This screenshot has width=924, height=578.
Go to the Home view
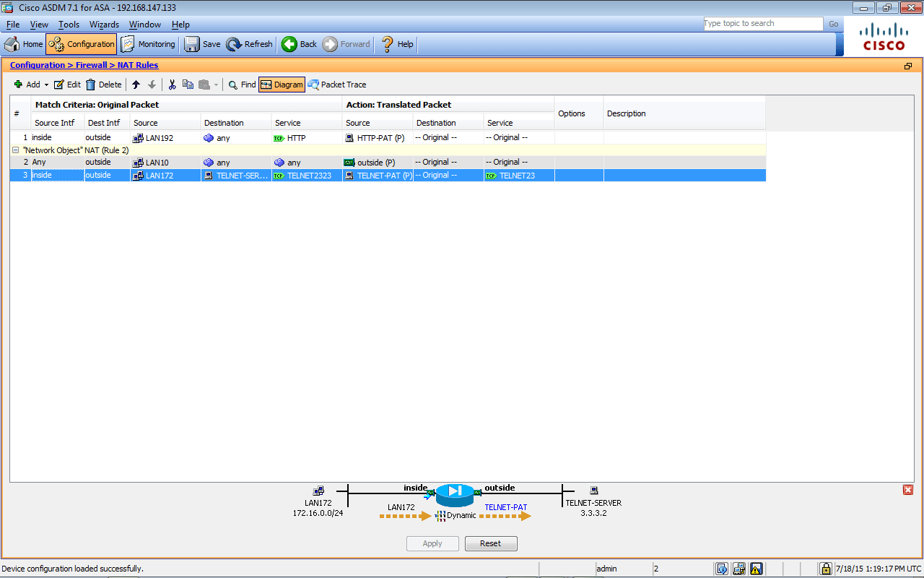tap(24, 44)
